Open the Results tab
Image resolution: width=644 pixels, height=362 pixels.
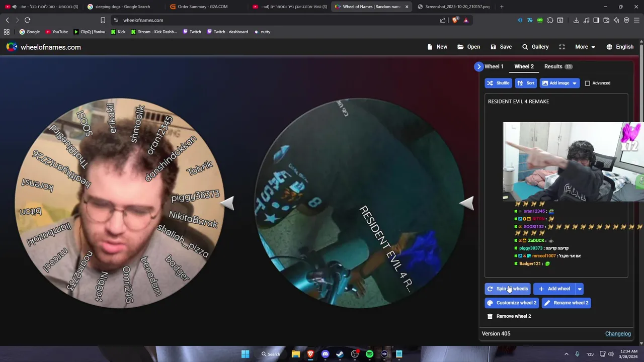tap(558, 66)
